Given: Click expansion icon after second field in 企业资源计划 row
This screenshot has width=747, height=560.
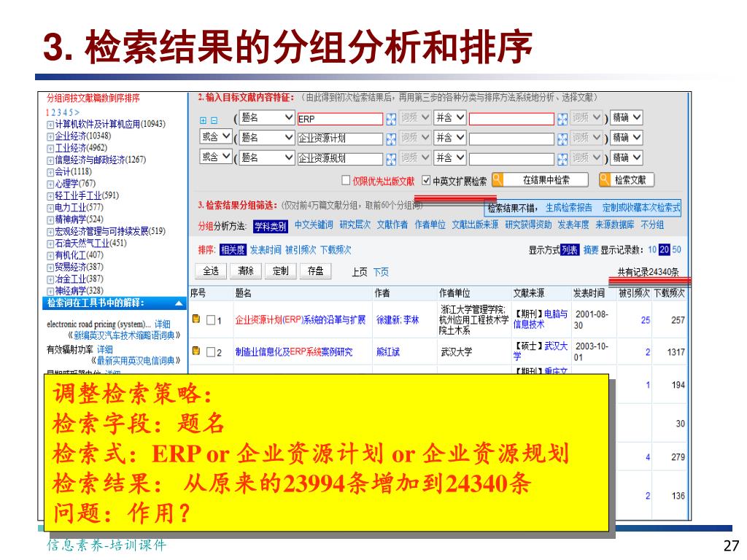Looking at the screenshot, I should (x=562, y=139).
